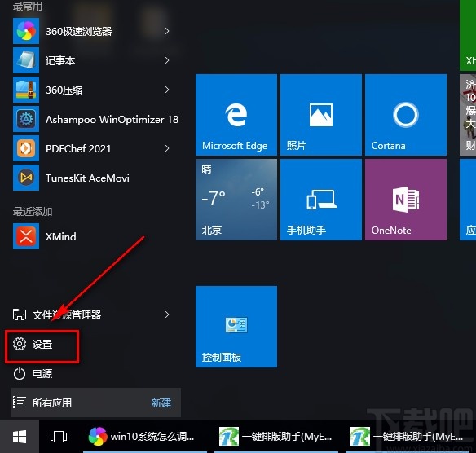Screen dimensions: 476x453
Task: Open the 360极速浏览器 app icon
Action: pos(26,31)
